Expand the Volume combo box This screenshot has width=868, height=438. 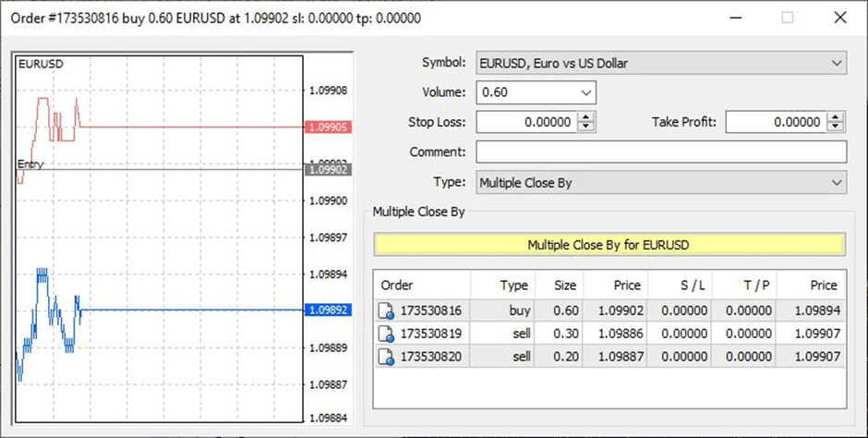586,92
